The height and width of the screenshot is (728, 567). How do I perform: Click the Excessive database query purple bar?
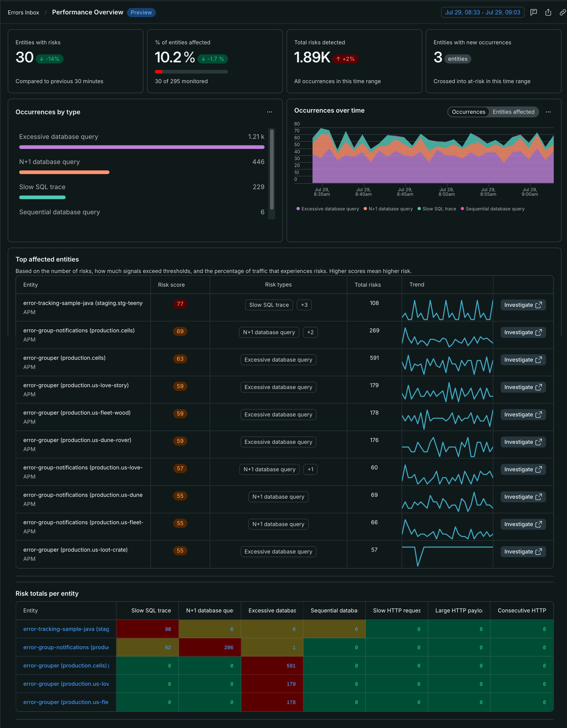[142, 147]
